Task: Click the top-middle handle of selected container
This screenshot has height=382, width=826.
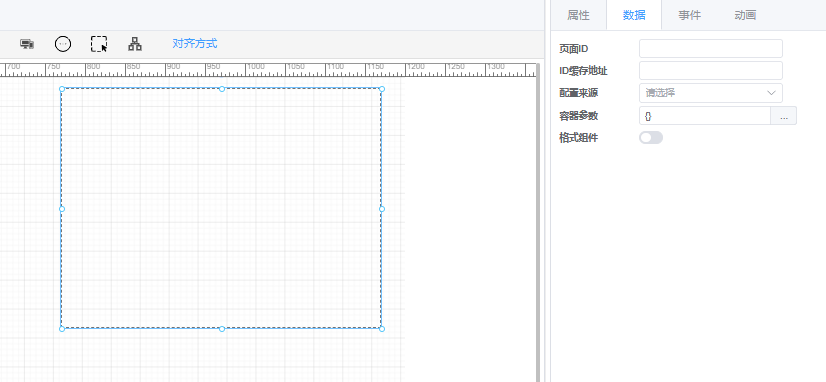Action: [x=222, y=89]
